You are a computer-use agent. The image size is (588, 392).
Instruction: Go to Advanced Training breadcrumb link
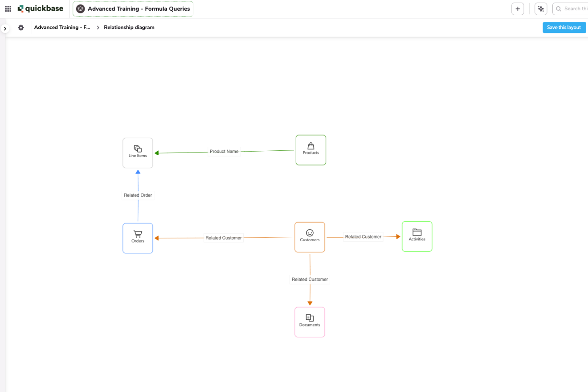coord(62,28)
